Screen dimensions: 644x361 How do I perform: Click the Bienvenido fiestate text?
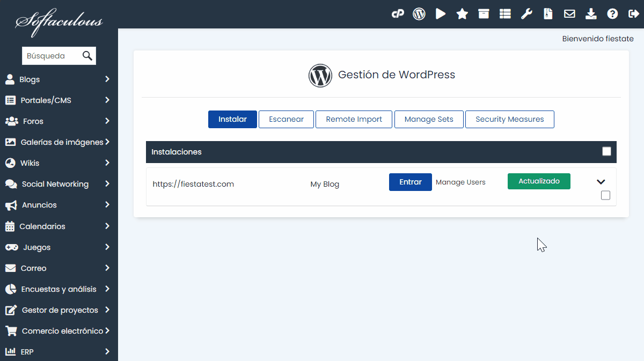[x=598, y=39]
